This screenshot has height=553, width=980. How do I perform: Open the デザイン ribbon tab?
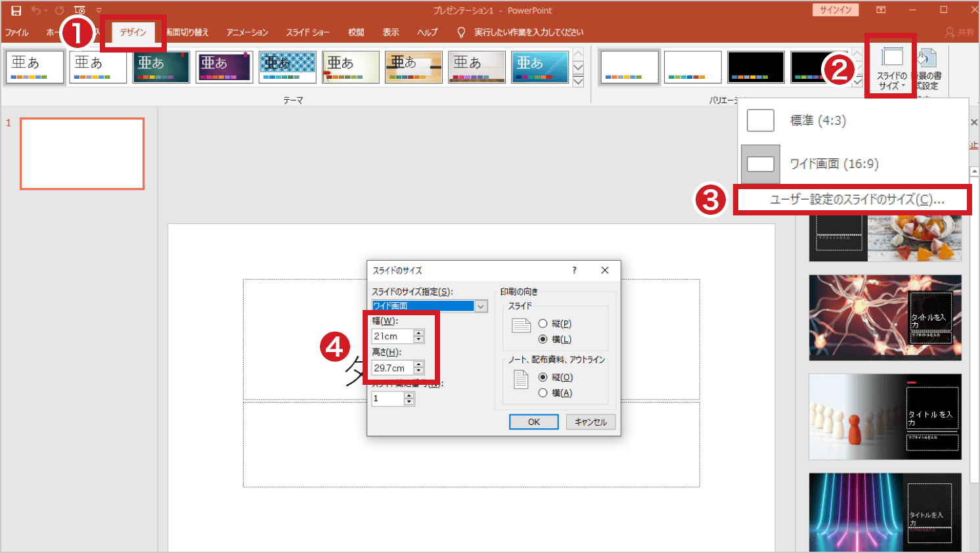(133, 32)
